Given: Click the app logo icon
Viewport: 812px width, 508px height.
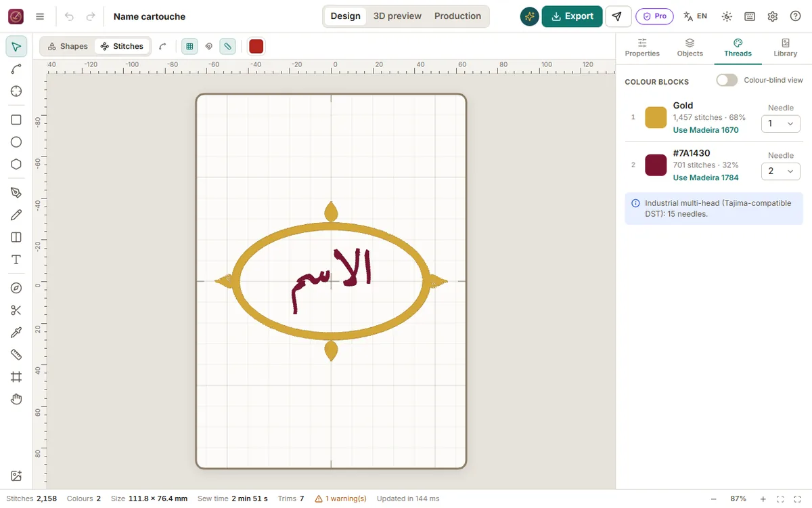Looking at the screenshot, I should (16, 16).
